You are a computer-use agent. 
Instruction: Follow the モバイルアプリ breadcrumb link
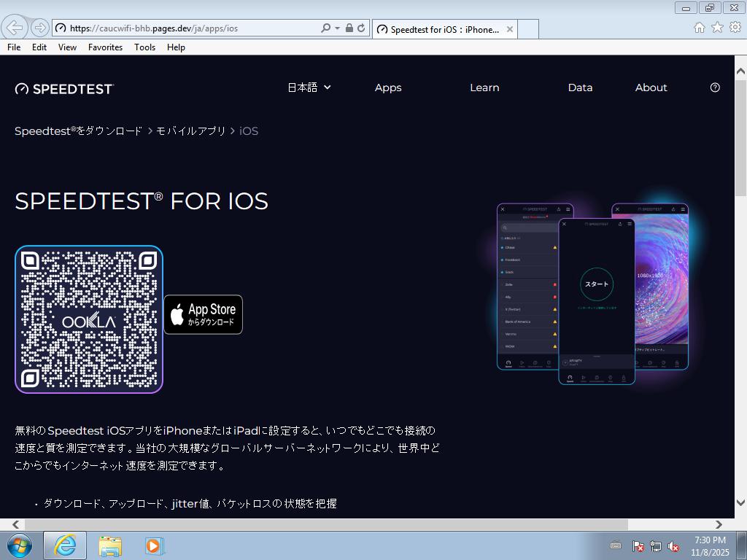(x=191, y=131)
